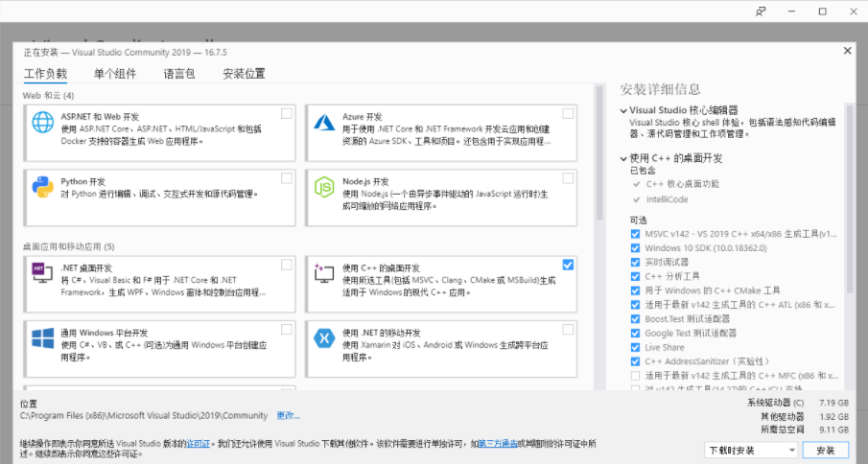Open the 第三方通告 link
The image size is (868, 464).
[498, 444]
